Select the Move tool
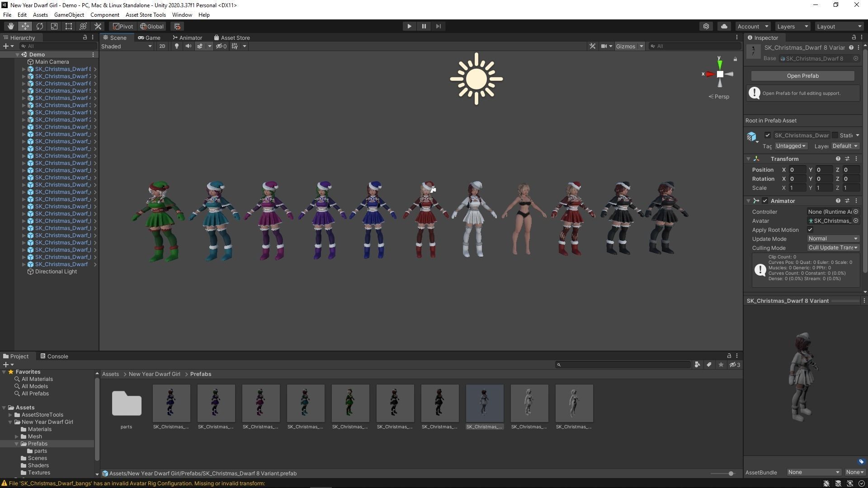The height and width of the screenshot is (488, 868). [x=25, y=26]
